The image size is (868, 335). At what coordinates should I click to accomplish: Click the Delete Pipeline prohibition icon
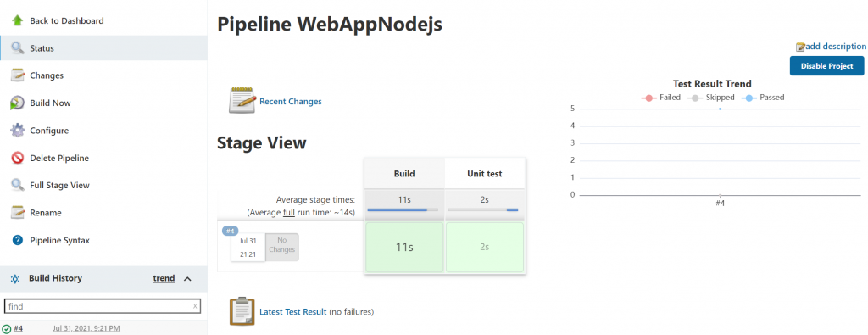(18, 158)
